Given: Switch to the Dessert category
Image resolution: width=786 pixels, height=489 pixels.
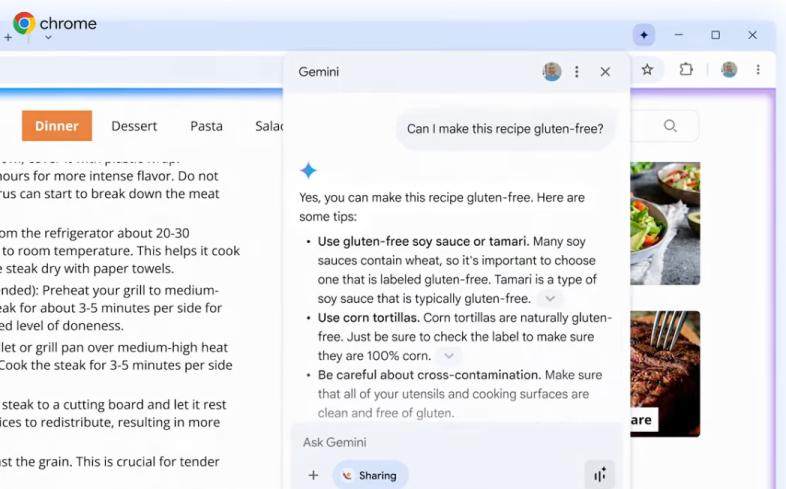Looking at the screenshot, I should tap(134, 126).
